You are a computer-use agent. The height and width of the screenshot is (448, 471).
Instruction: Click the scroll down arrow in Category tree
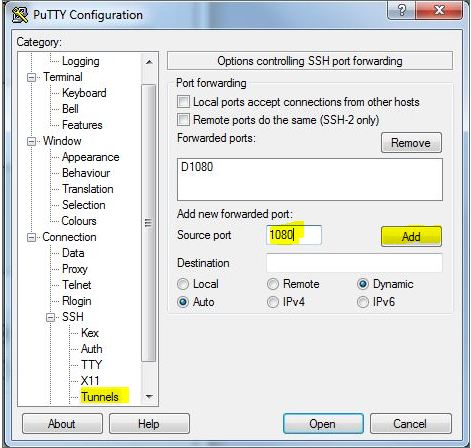[149, 396]
